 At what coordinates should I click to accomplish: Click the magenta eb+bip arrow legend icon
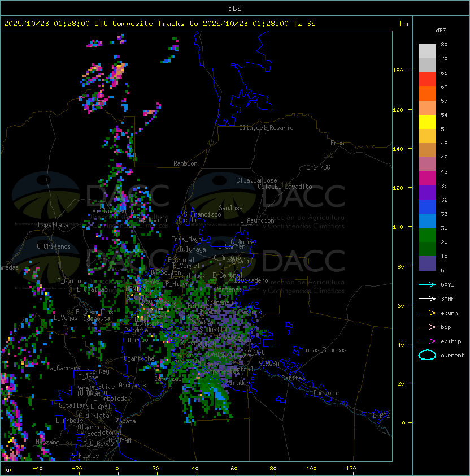(427, 341)
